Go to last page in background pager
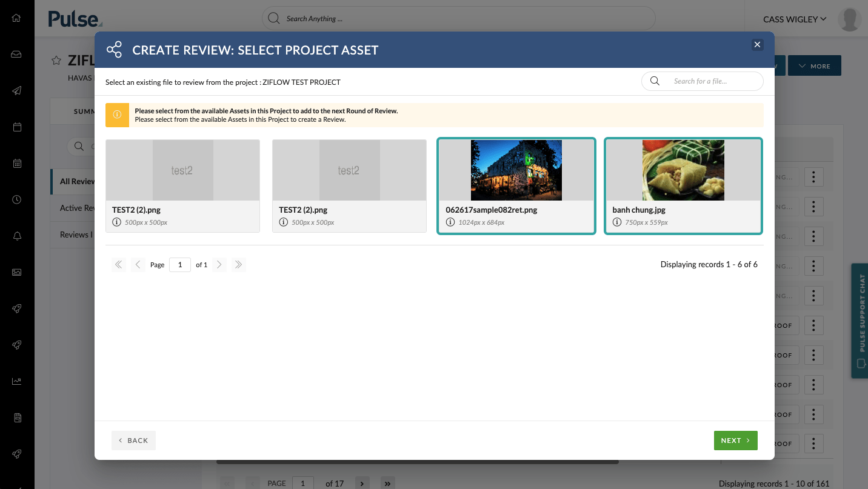The height and width of the screenshot is (489, 868). 388,484
